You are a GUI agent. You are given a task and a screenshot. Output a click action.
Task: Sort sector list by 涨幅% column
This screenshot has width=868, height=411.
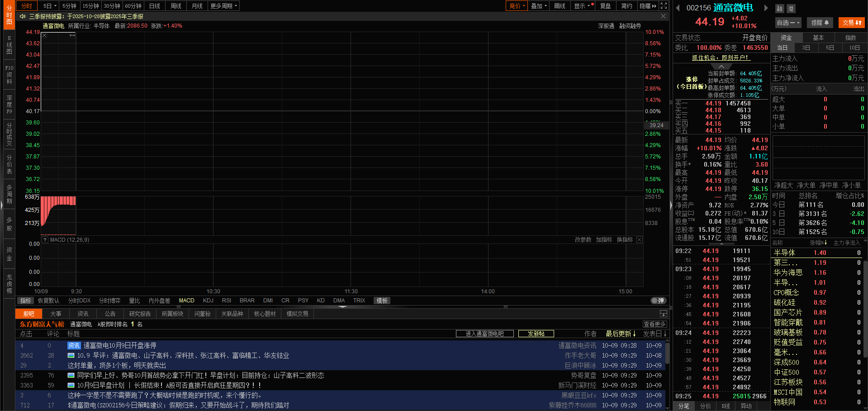click(x=819, y=243)
